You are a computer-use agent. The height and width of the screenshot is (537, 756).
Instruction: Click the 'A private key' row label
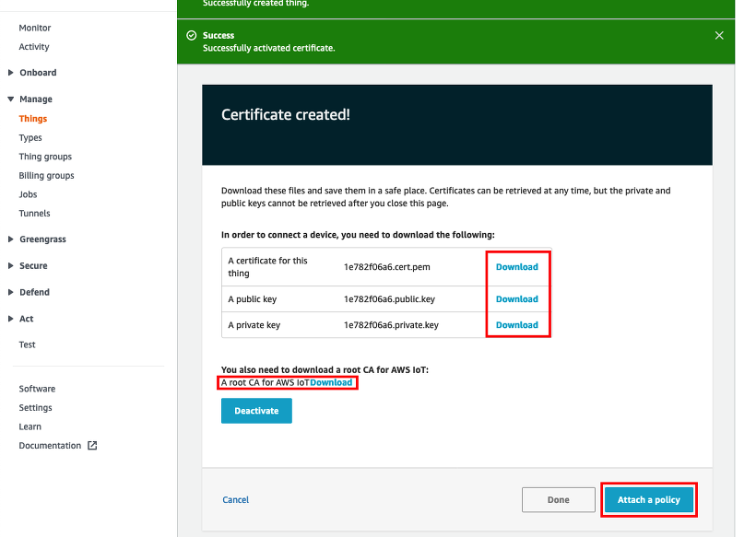254,325
